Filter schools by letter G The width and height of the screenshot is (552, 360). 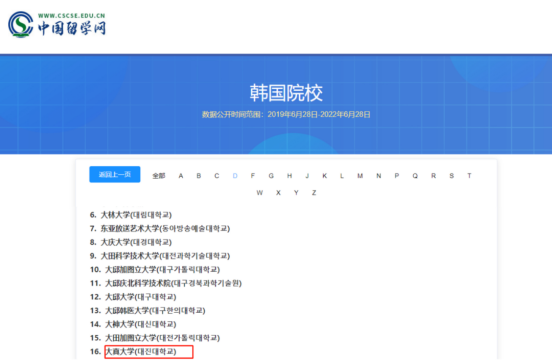(271, 176)
